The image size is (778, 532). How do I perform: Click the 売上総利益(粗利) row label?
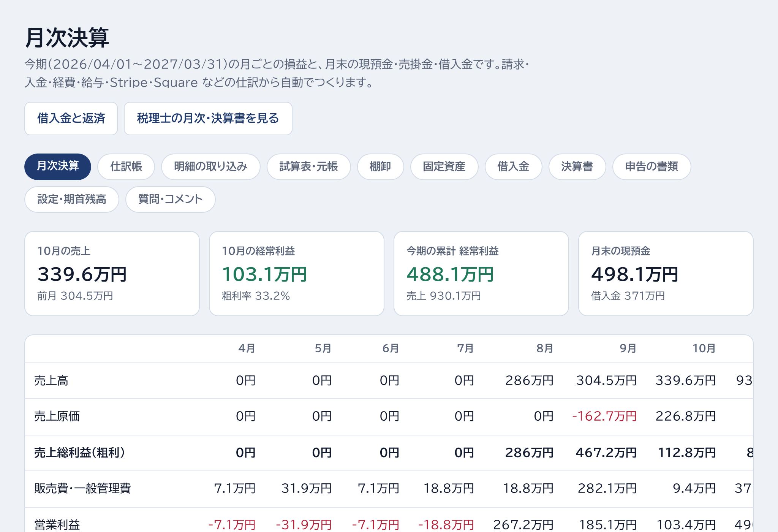click(79, 453)
